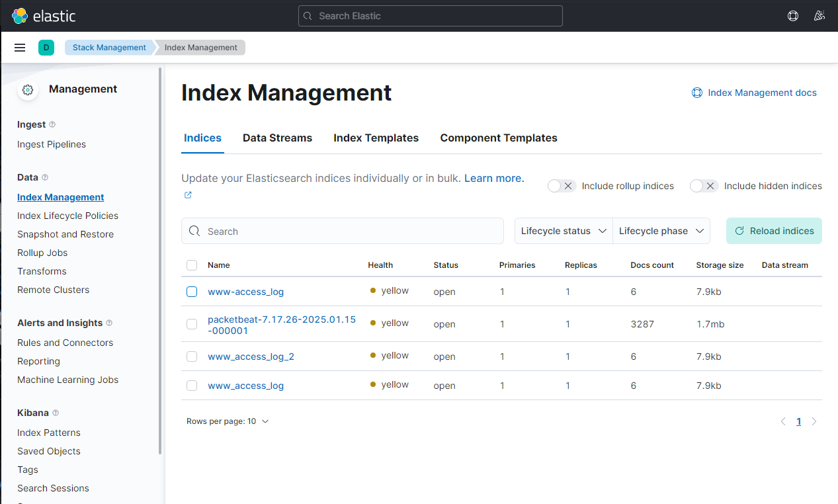The image size is (838, 504).
Task: Open Machine Learning Jobs
Action: click(68, 380)
